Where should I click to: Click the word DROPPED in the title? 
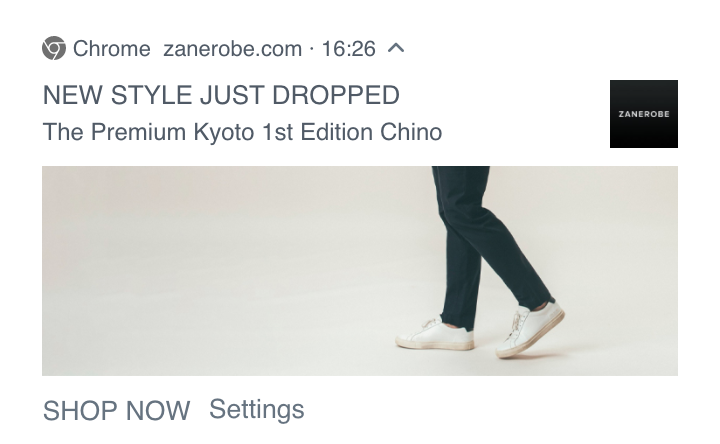click(336, 95)
